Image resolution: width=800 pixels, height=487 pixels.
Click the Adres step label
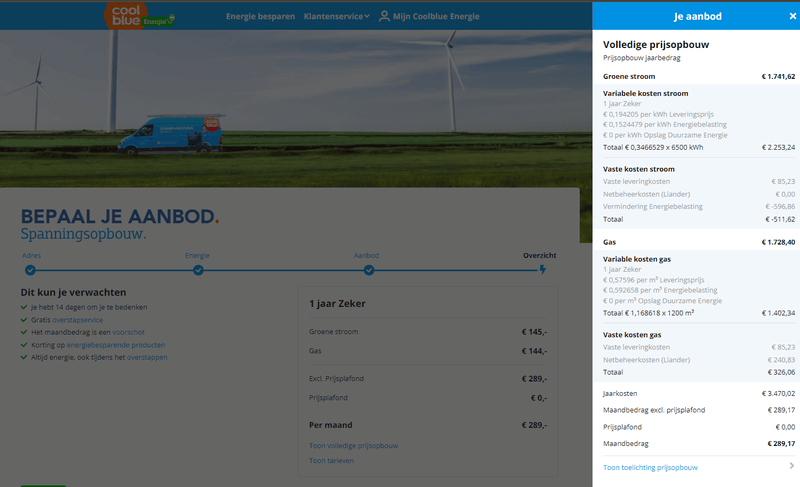tap(31, 255)
